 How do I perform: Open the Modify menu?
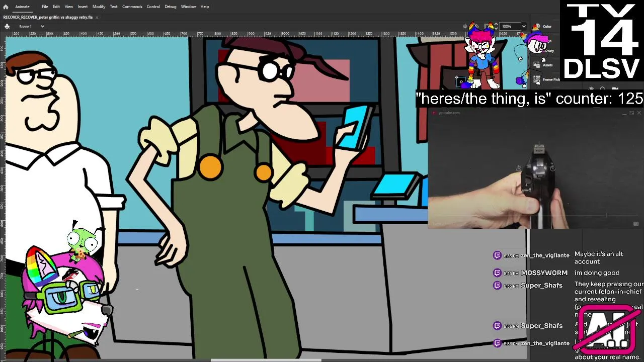pyautogui.click(x=99, y=7)
